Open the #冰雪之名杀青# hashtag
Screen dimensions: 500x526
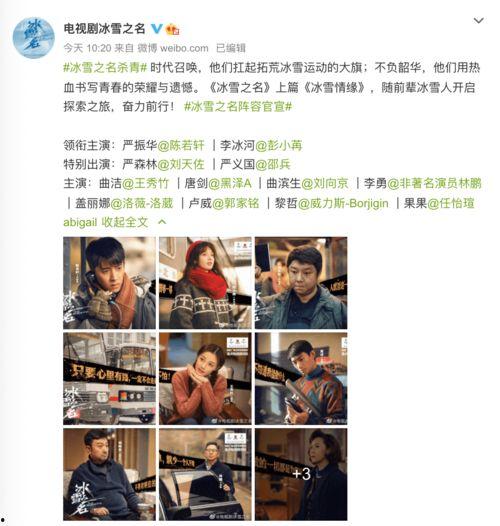(105, 68)
